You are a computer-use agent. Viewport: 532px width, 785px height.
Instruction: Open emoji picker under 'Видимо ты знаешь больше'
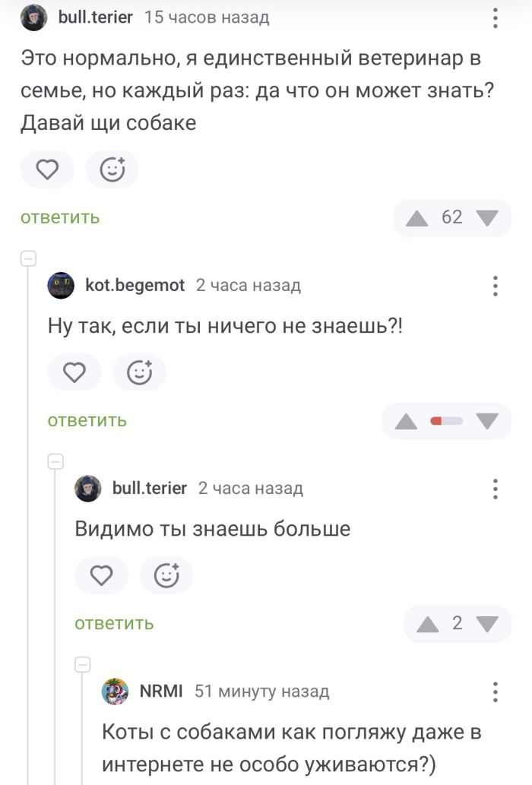(166, 575)
